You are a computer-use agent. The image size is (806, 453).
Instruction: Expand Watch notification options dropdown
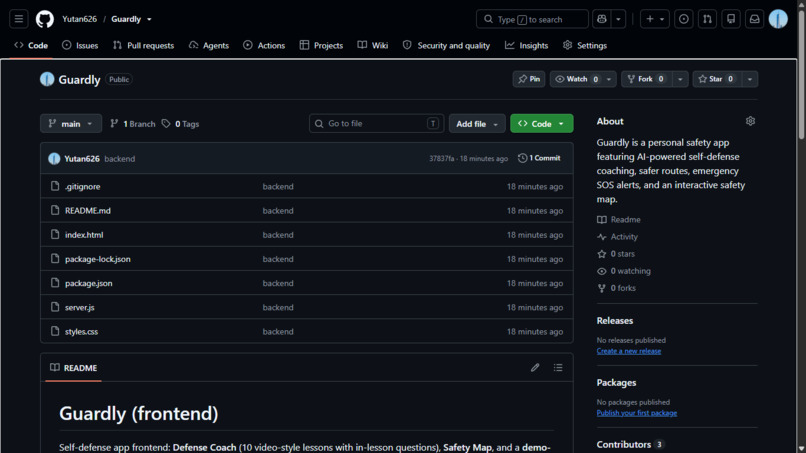coord(609,79)
